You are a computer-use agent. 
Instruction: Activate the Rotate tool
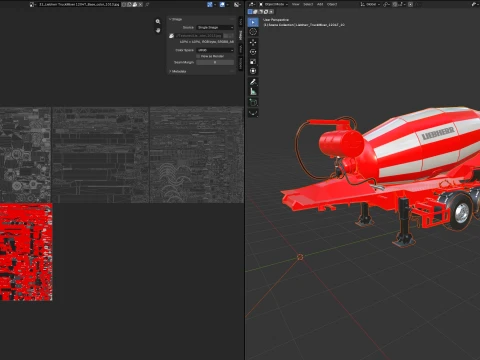coord(253,52)
